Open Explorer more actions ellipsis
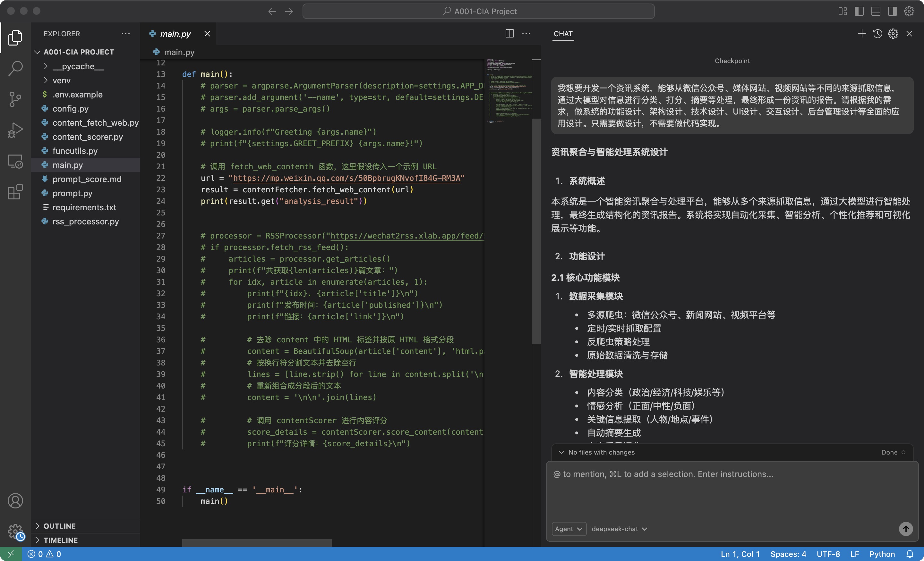The width and height of the screenshot is (924, 561). click(126, 34)
